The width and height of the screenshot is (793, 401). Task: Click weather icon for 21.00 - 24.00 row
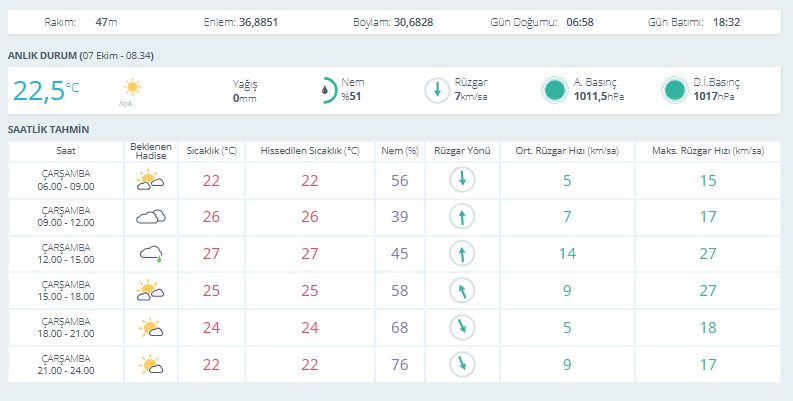point(151,365)
